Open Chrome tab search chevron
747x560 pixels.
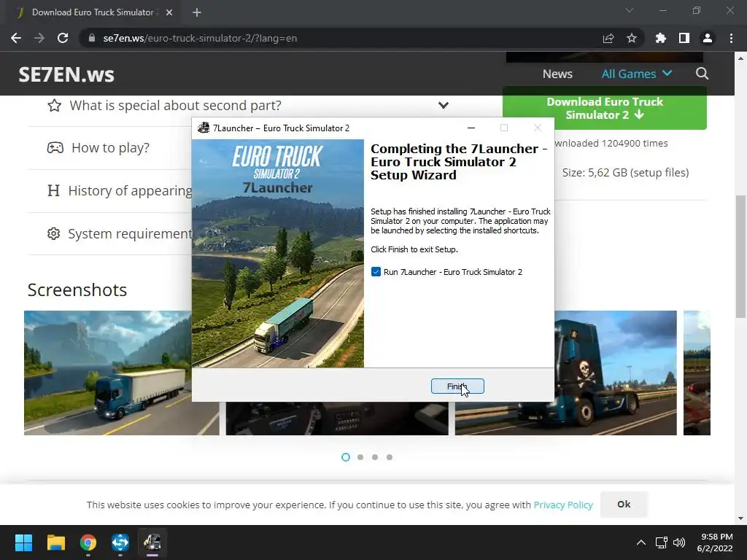pos(630,10)
